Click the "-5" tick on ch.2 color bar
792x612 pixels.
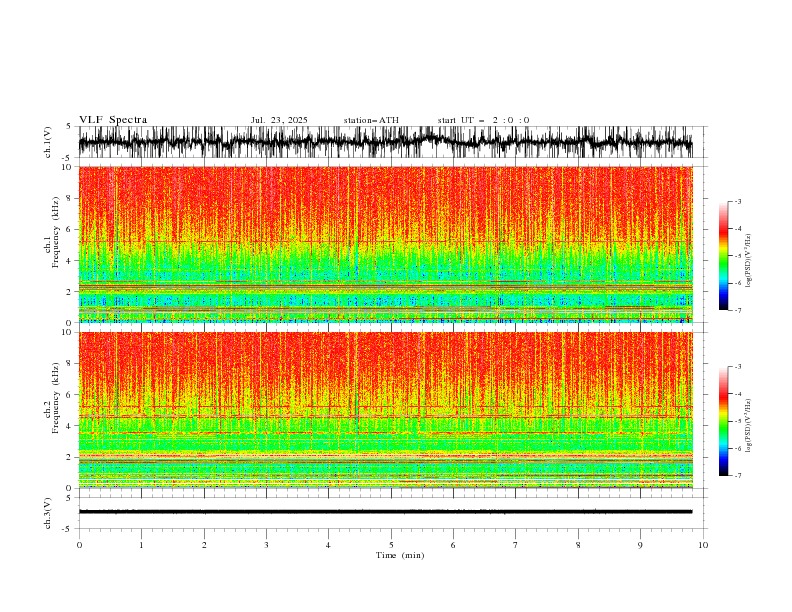(x=737, y=421)
